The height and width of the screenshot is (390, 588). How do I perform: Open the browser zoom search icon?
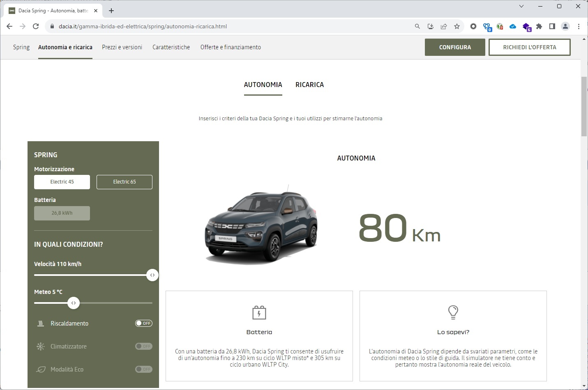(x=417, y=26)
